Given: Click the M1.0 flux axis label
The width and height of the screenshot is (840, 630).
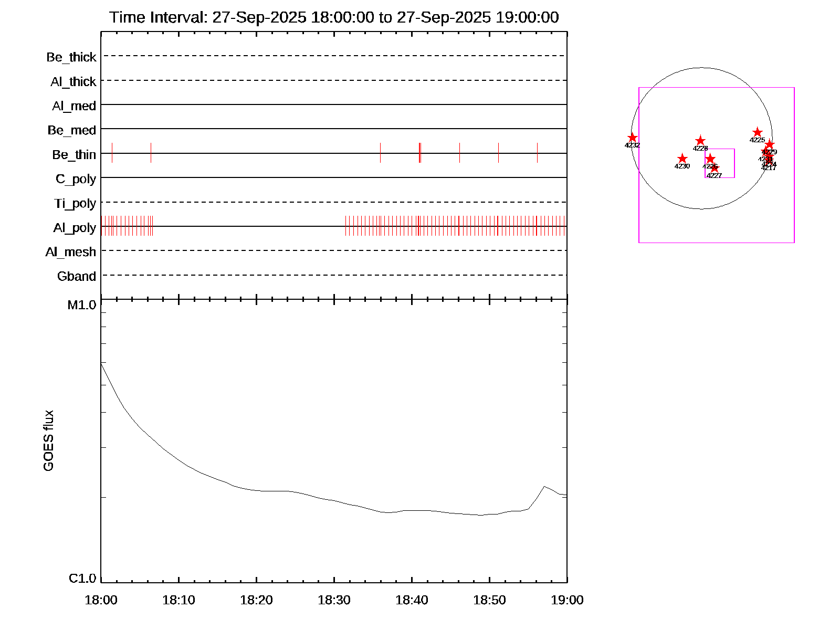Looking at the screenshot, I should pyautogui.click(x=82, y=305).
